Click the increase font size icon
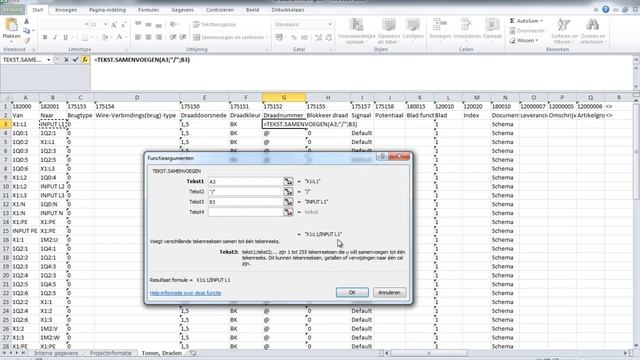Viewport: 640px width, 360px height. pyautogui.click(x=114, y=25)
